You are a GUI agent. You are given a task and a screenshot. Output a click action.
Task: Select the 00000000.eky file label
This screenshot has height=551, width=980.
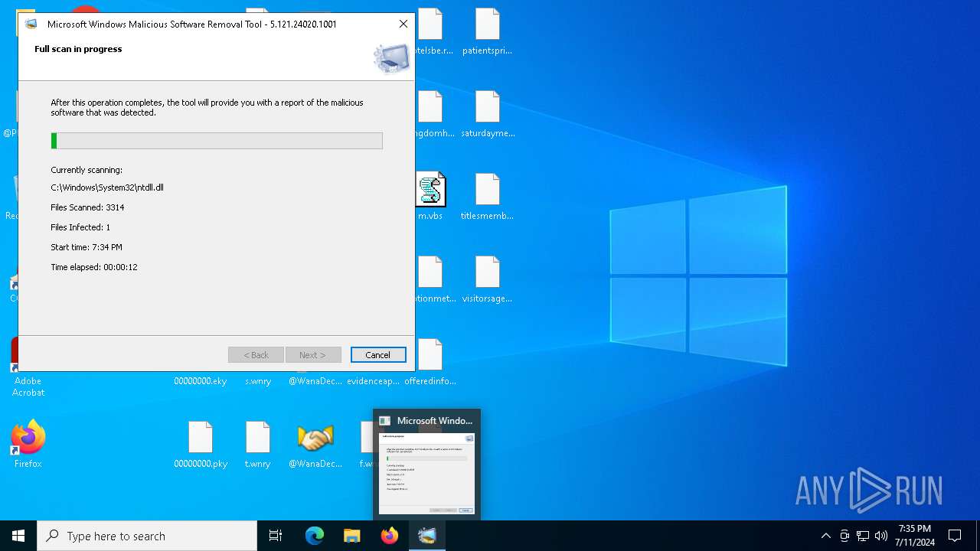201,381
